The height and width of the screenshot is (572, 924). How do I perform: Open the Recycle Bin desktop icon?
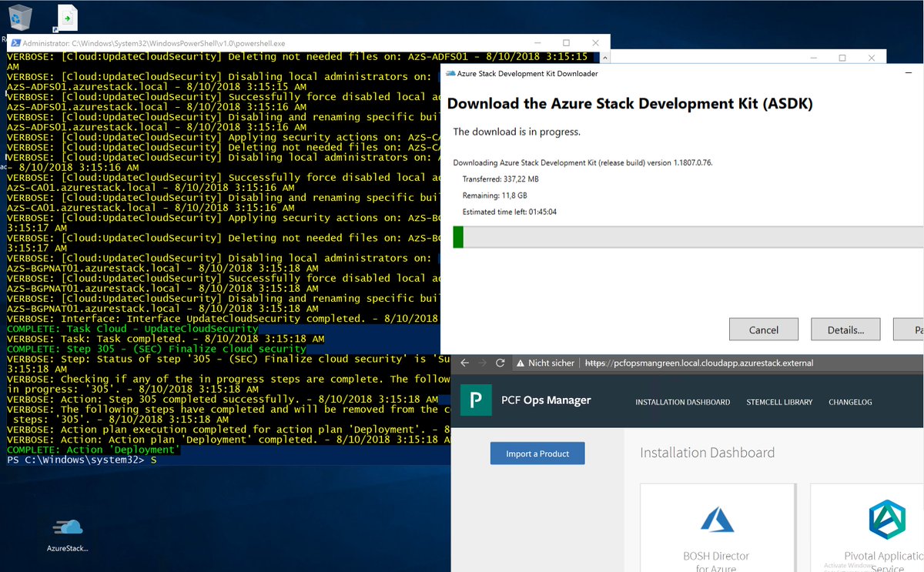tap(20, 17)
